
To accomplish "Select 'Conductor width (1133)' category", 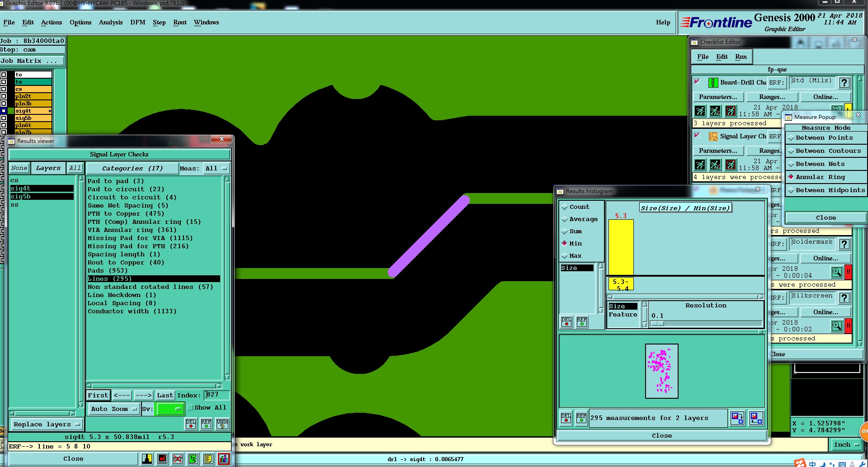I will coord(132,311).
